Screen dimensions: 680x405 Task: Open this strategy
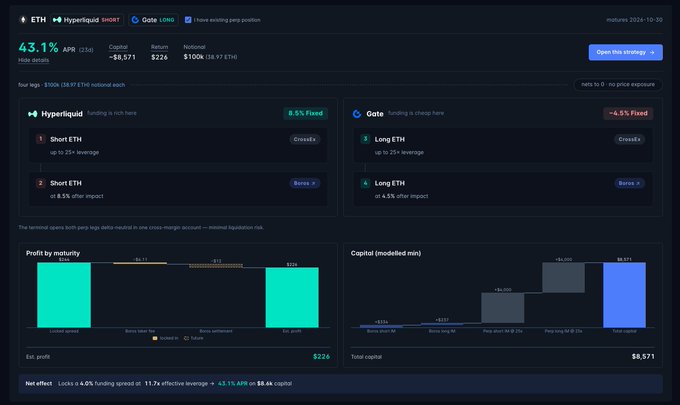[625, 52]
